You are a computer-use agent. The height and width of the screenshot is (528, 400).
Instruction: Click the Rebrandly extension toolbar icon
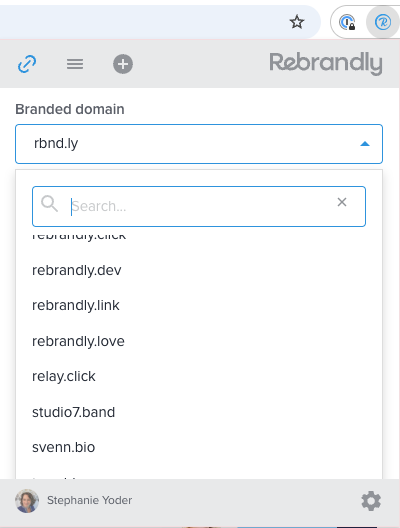click(383, 22)
